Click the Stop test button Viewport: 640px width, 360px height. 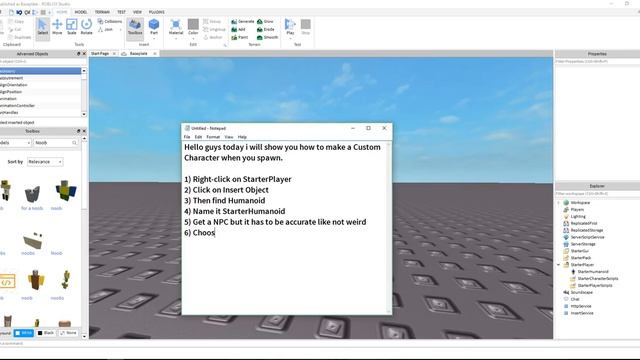[305, 27]
